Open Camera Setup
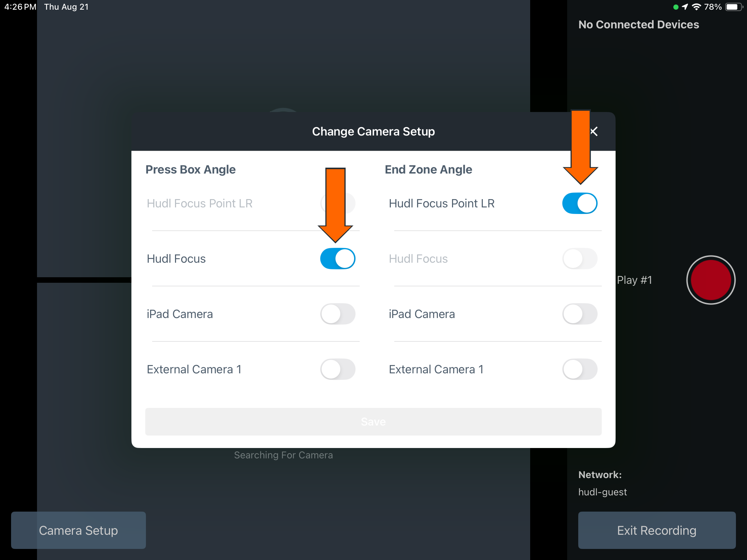 coord(79,530)
